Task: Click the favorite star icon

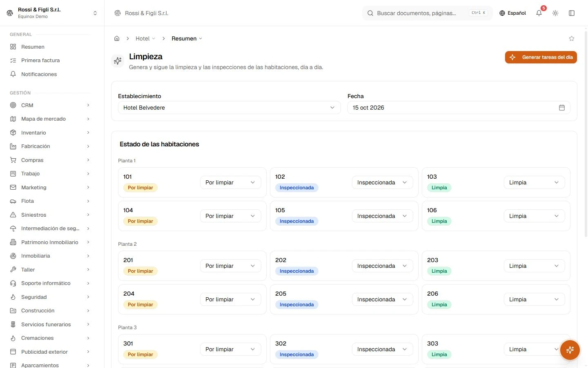Action: 572,38
